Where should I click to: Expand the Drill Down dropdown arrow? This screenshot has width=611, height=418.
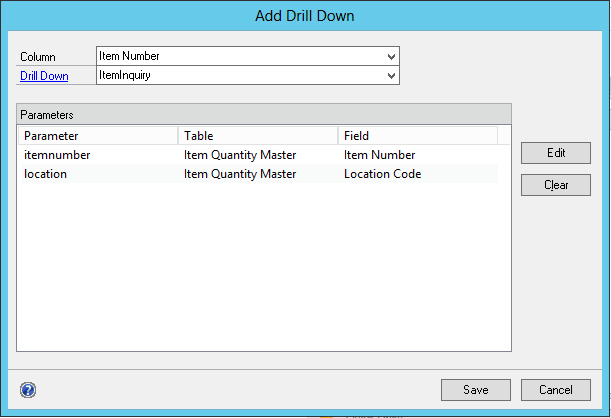coord(392,76)
